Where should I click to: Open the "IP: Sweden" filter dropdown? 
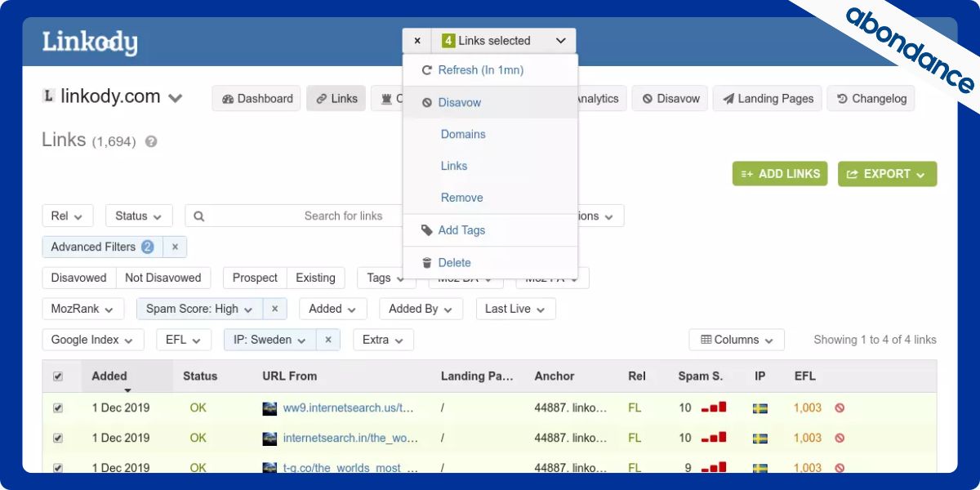[270, 340]
